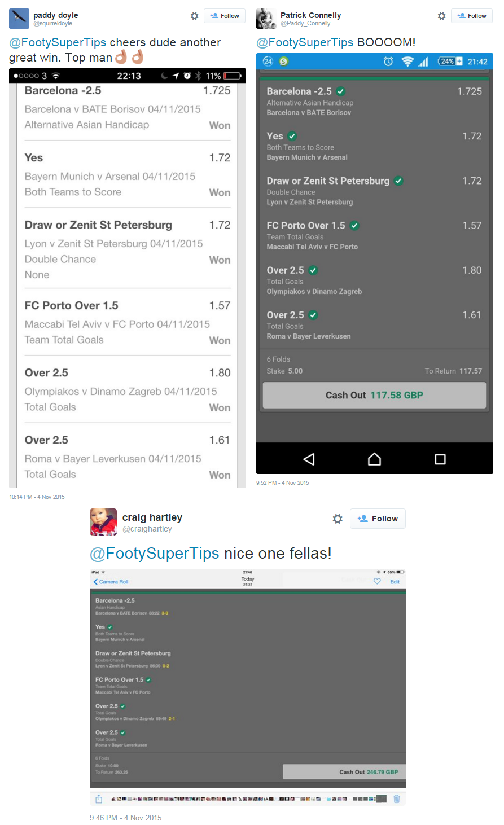Viewport: 504px width, 825px height.
Task: Tap the Cash Out 117.58 GBP button
Action: coord(374,395)
